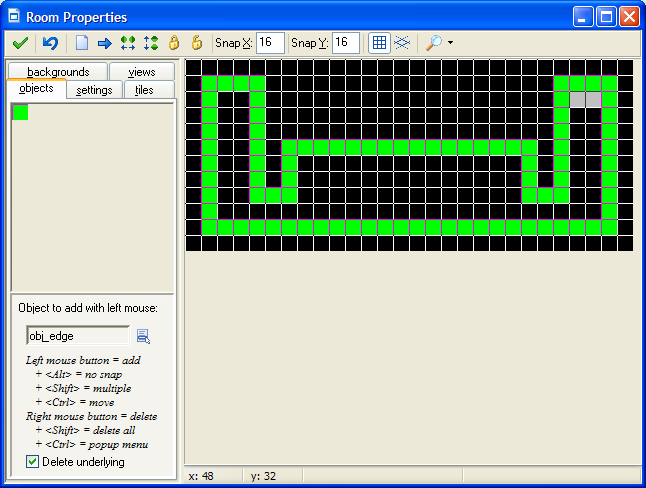This screenshot has height=488, width=646.
Task: Go to the tiles tab
Action: pos(144,90)
